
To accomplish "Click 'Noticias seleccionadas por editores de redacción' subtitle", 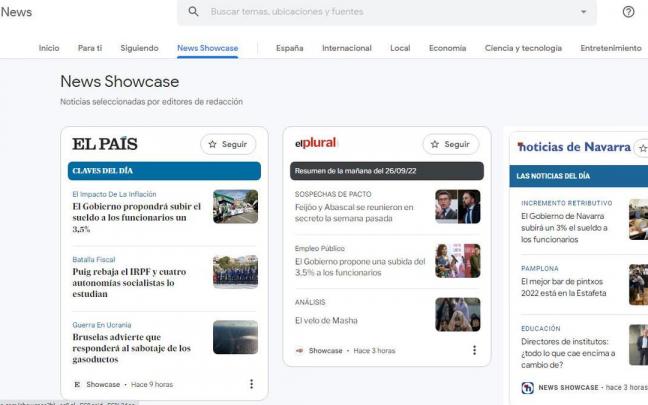I will [x=152, y=102].
